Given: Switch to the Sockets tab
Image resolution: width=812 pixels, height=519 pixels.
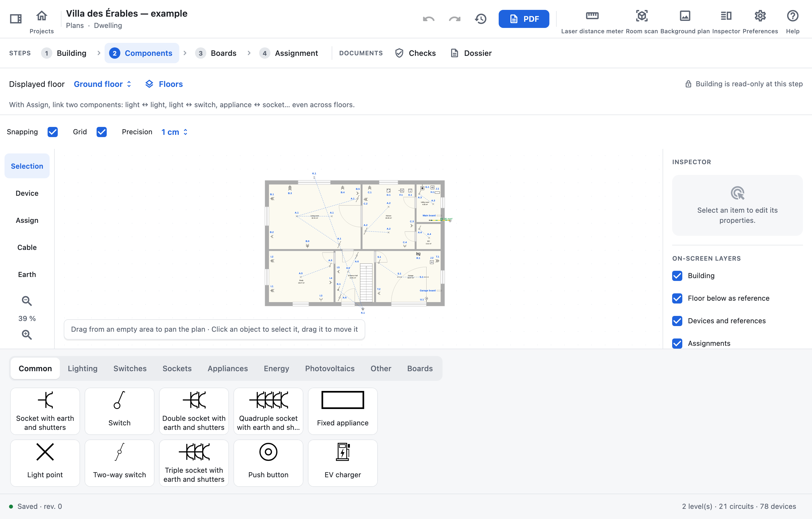Looking at the screenshot, I should [177, 368].
